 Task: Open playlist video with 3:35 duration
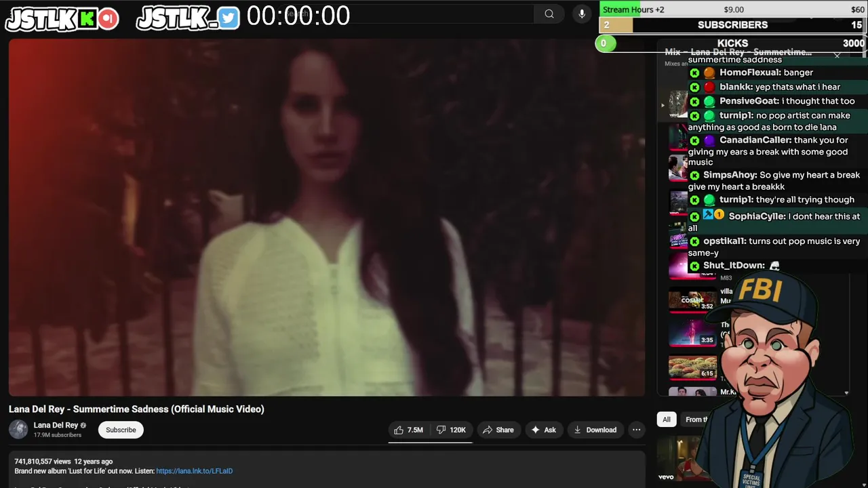pyautogui.click(x=692, y=332)
